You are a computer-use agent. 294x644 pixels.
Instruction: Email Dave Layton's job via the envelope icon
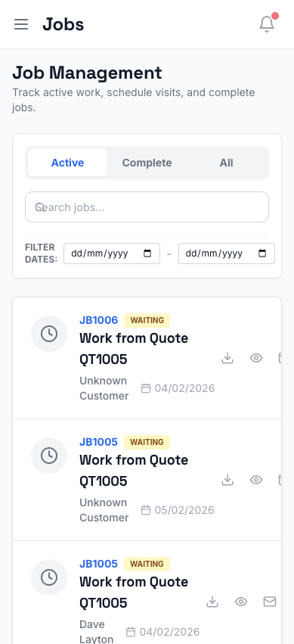pyautogui.click(x=269, y=602)
